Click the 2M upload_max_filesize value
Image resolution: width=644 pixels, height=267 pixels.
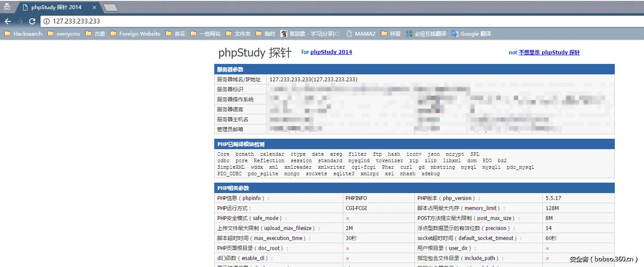click(349, 228)
